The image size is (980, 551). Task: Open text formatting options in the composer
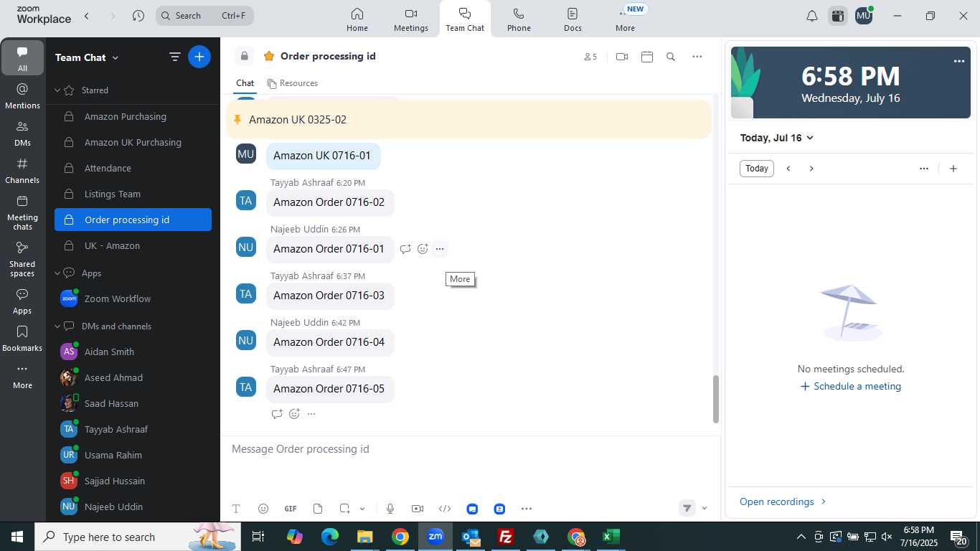[236, 509]
